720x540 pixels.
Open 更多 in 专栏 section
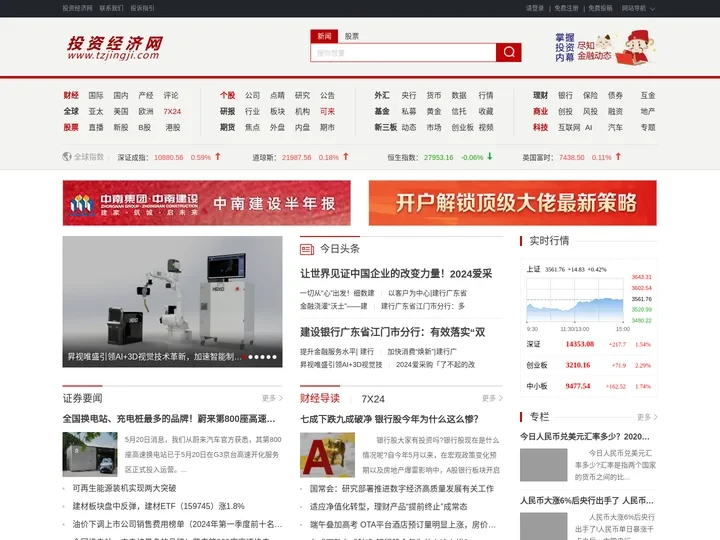(x=647, y=417)
